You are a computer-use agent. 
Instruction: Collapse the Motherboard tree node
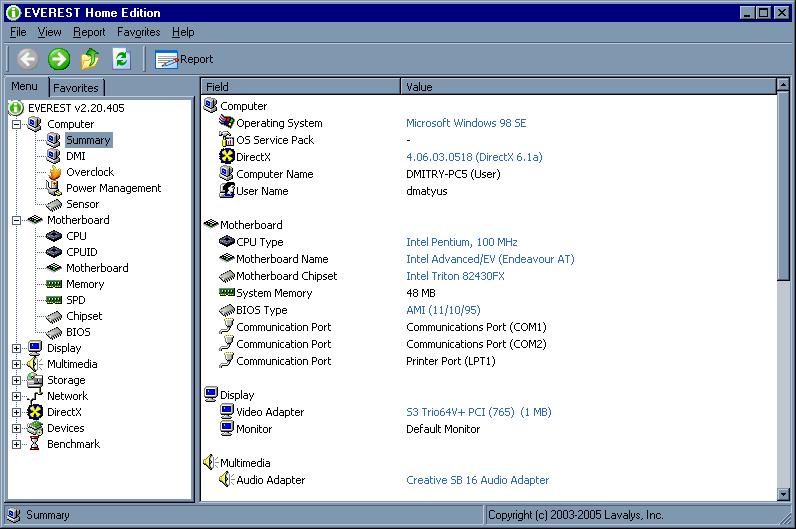point(17,220)
